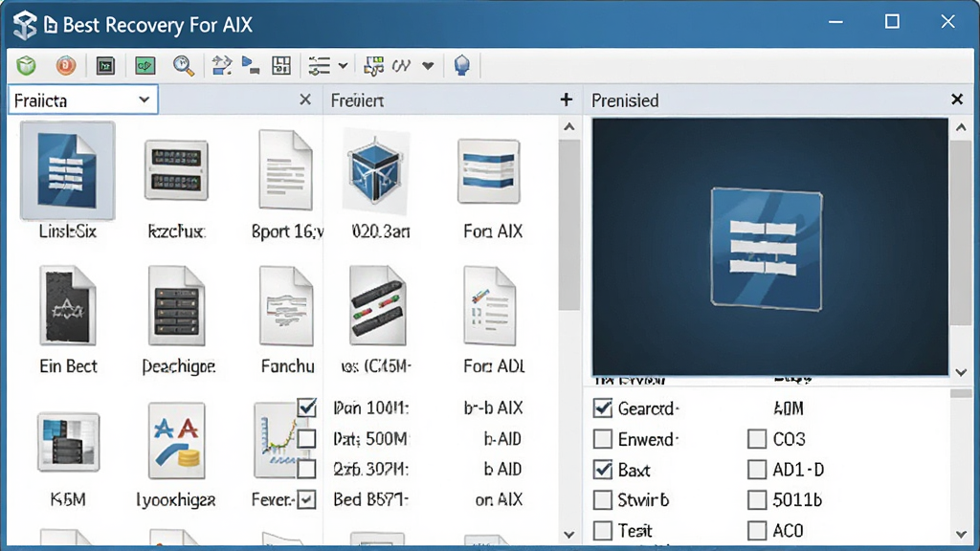The width and height of the screenshot is (980, 551).
Task: Click the arrows-and-pencil toolbar icon
Action: pos(221,66)
